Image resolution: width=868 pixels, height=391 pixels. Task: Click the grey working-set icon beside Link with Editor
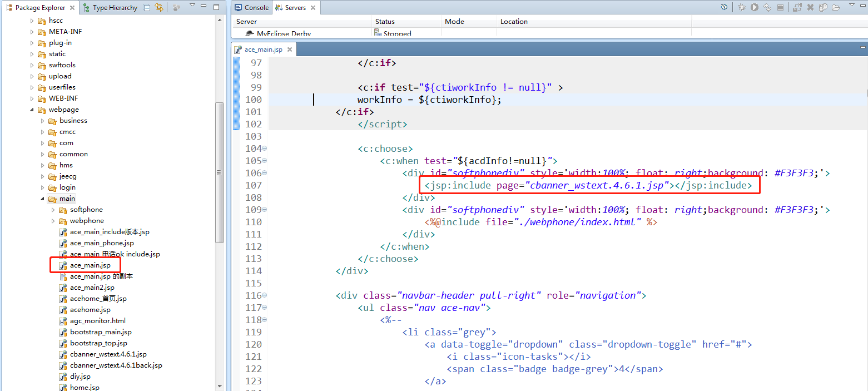coord(176,7)
